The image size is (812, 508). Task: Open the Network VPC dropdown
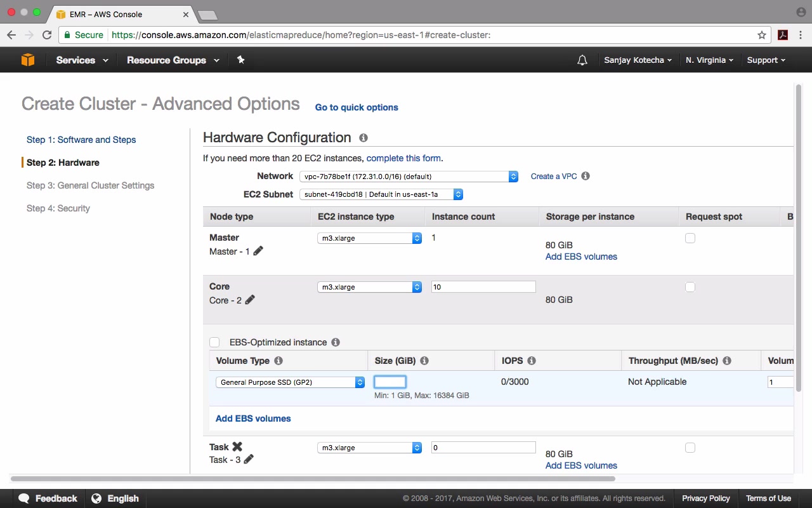click(x=409, y=177)
